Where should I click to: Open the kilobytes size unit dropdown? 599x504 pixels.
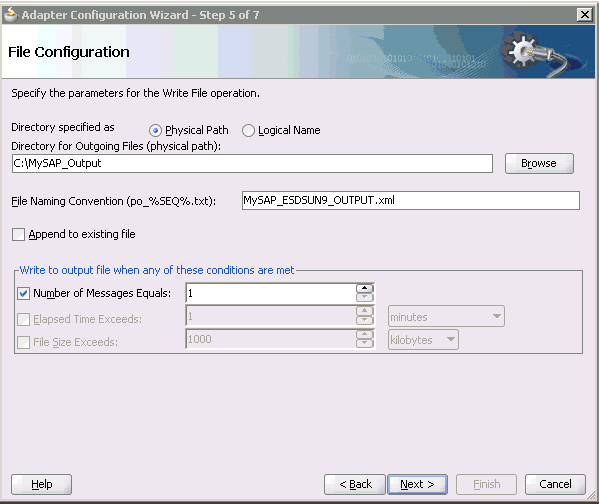click(x=423, y=339)
